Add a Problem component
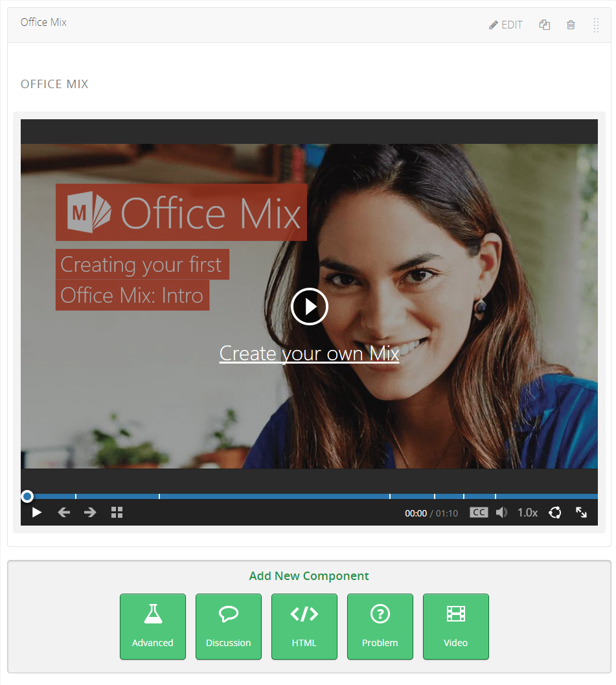Image resolution: width=616 pixels, height=685 pixels. pos(380,627)
